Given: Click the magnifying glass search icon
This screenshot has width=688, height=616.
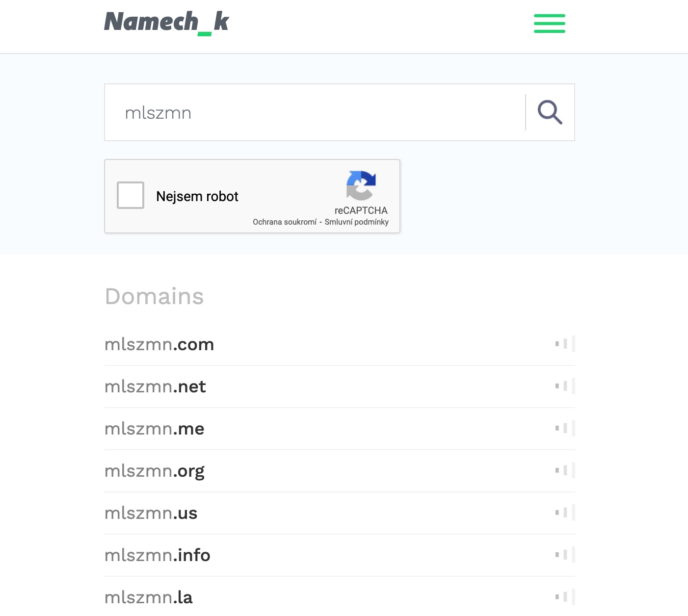Looking at the screenshot, I should coord(550,112).
